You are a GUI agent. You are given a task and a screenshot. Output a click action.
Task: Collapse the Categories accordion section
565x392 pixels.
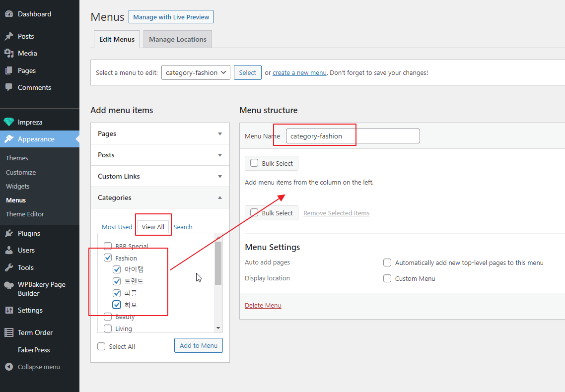click(x=160, y=197)
